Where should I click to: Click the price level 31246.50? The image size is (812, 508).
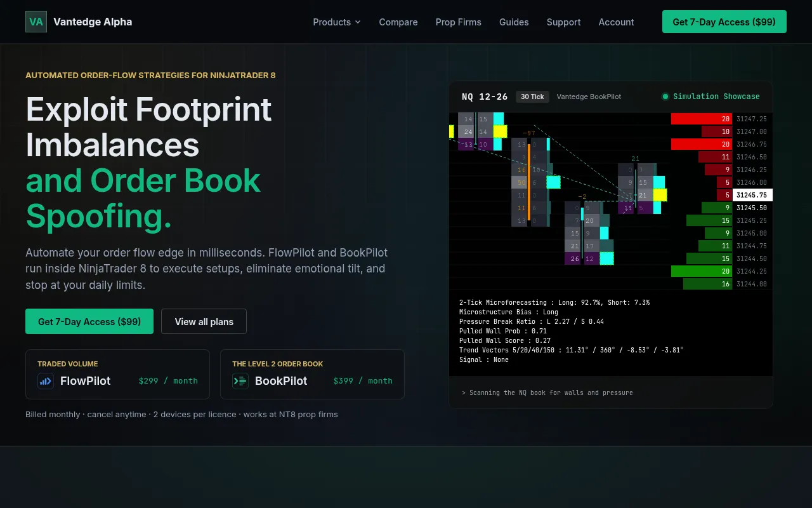(x=752, y=157)
